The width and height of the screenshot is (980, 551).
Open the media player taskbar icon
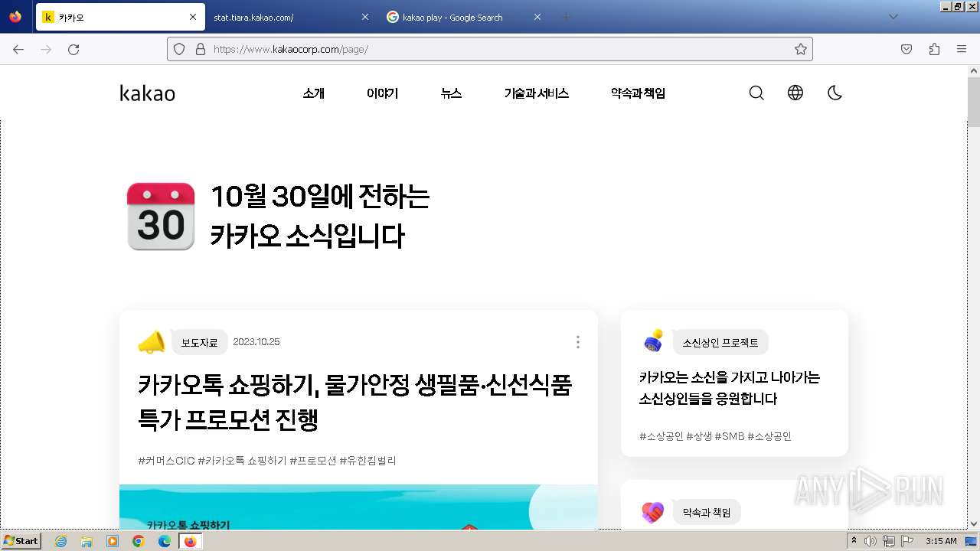pos(113,541)
